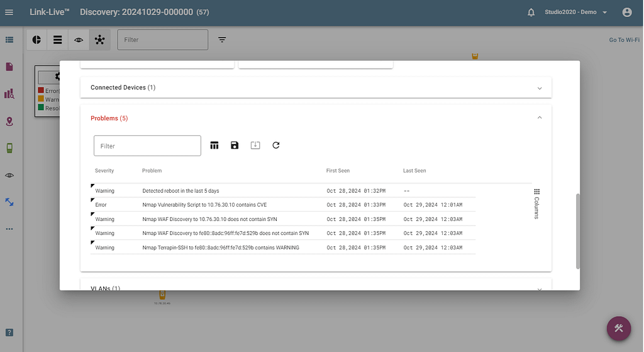Open the Columns side panel
The width and height of the screenshot is (644, 352).
536,203
